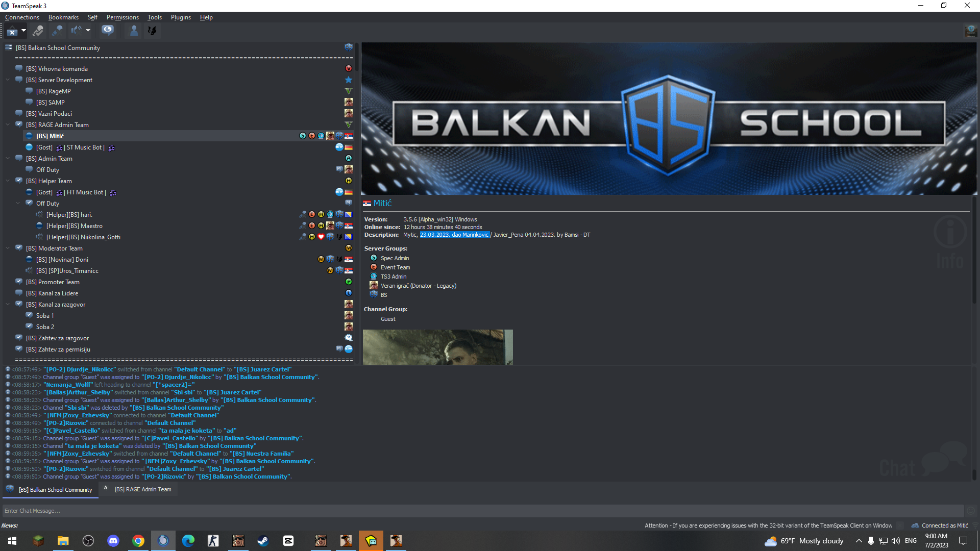
Task: Click the NEW badge on Zahtev za permisiju row
Action: (349, 349)
